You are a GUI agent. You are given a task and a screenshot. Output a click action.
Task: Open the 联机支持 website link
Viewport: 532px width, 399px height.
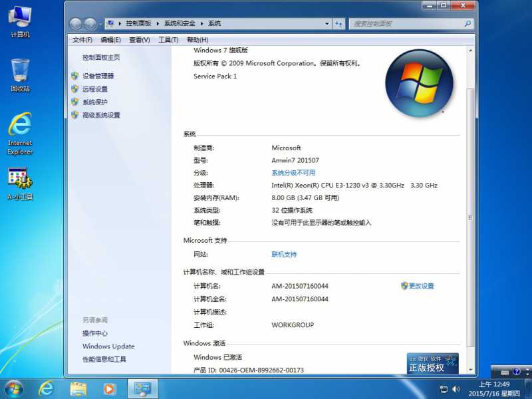284,254
